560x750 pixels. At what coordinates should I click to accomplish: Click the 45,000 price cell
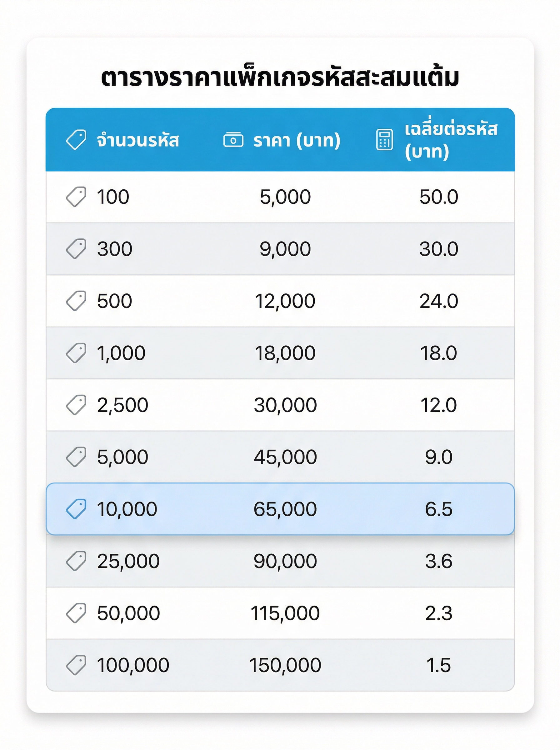pos(285,457)
